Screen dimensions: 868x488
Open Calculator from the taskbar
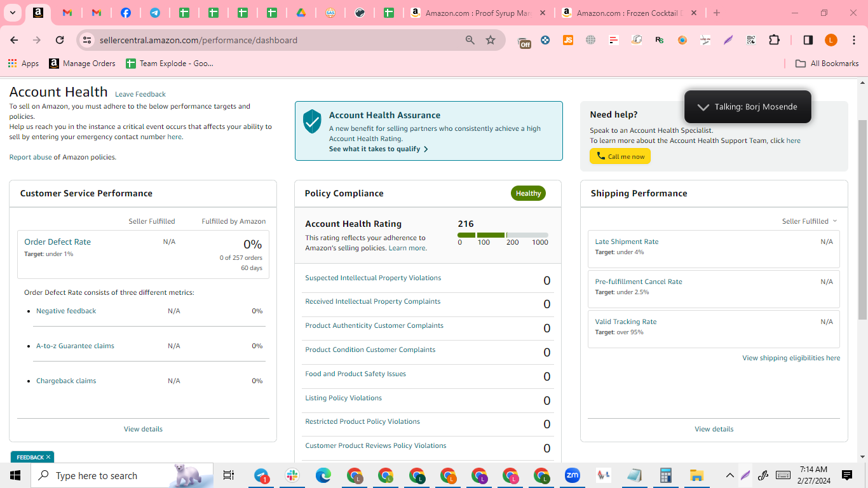click(x=665, y=475)
